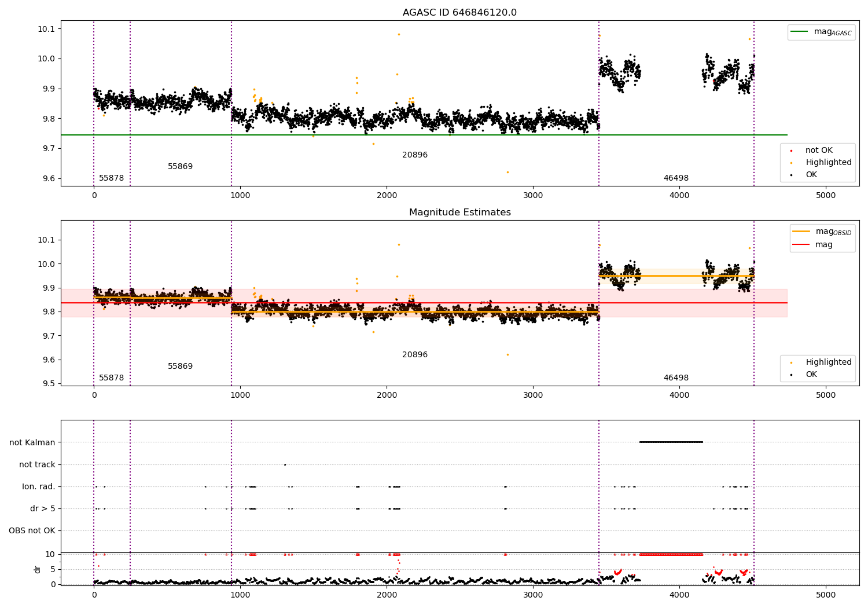Click obsid label 20896 in AGASC ID plot
This screenshot has width=868, height=608.
tap(415, 155)
